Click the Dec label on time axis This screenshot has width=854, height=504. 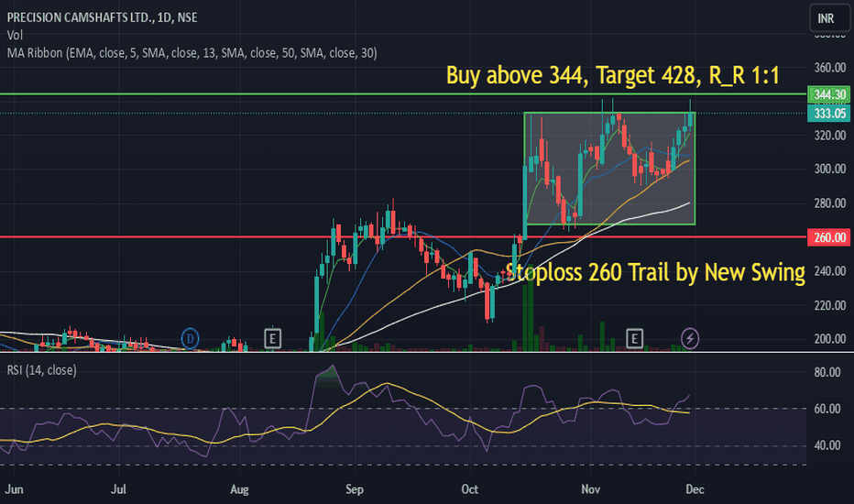click(x=695, y=489)
